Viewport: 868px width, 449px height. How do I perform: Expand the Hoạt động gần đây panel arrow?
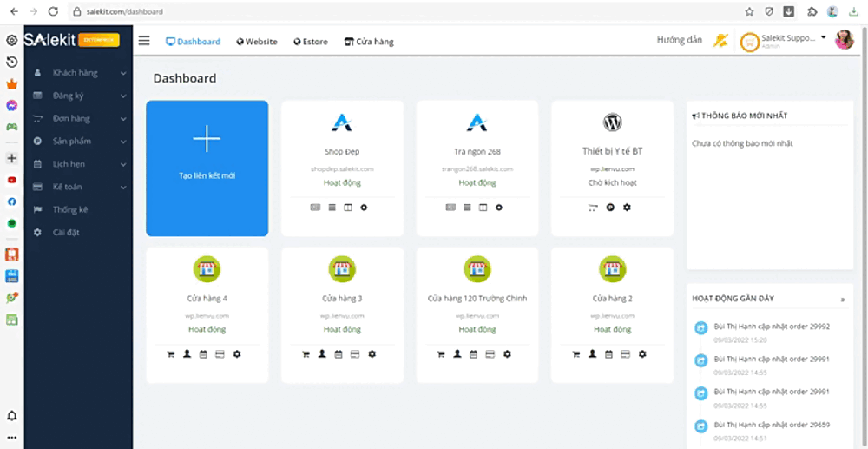pos(843,300)
